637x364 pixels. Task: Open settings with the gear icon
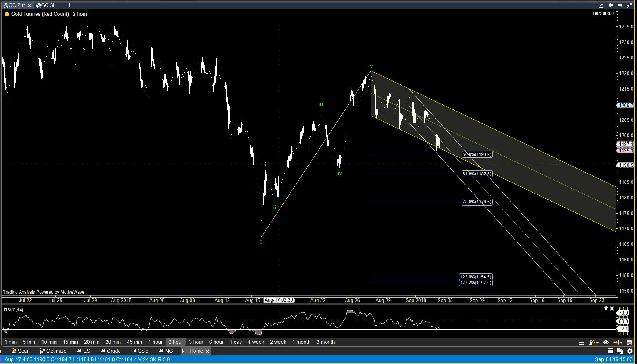[x=630, y=351]
